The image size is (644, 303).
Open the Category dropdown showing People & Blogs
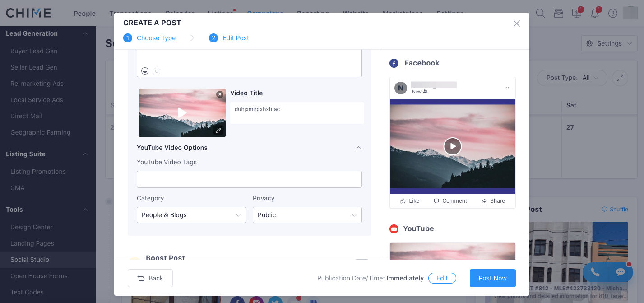tap(191, 215)
